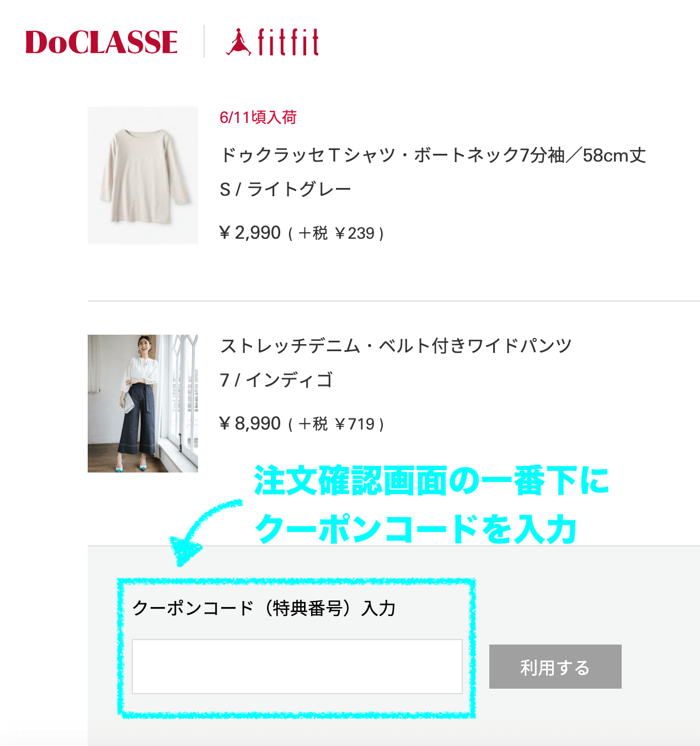Viewport: 700px width, 746px height.
Task: Open the ストレッチデニム wide pants title
Action: click(396, 346)
